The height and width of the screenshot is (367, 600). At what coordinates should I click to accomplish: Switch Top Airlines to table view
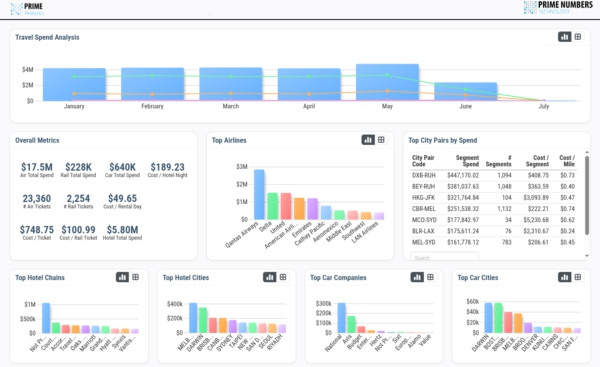[x=381, y=140]
